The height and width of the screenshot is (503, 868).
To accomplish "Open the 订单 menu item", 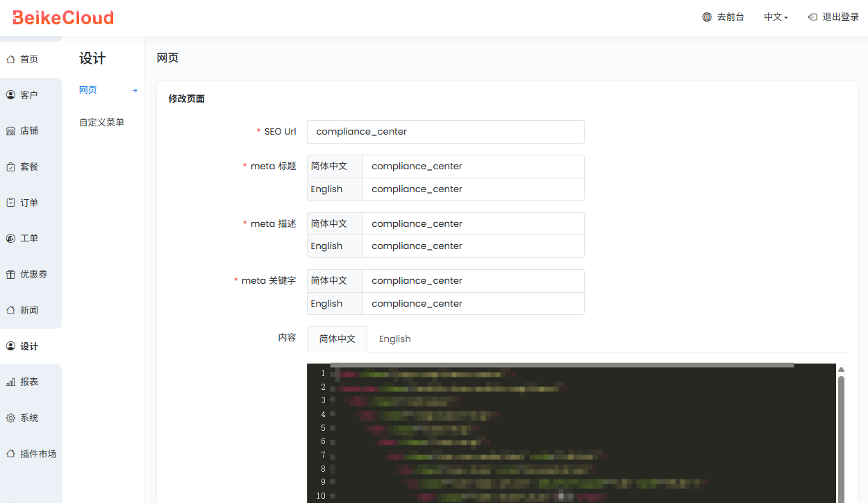I will [31, 203].
